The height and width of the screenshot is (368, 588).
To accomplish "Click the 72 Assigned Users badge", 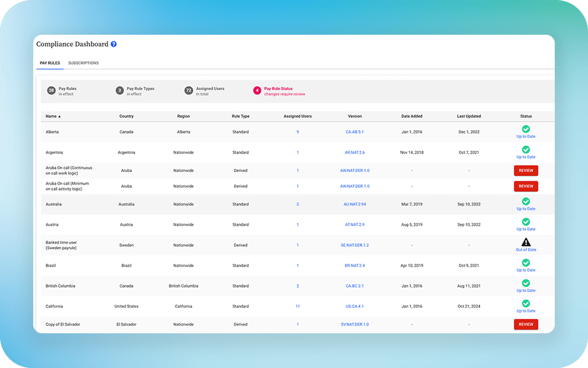I will pyautogui.click(x=189, y=91).
